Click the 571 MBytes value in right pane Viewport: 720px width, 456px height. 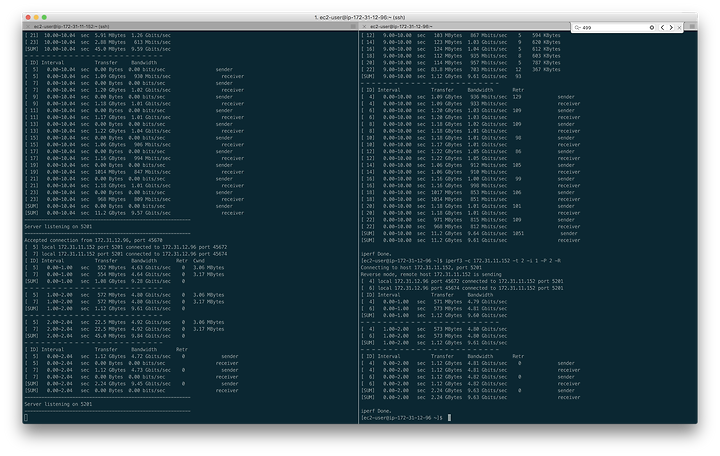[x=448, y=302]
